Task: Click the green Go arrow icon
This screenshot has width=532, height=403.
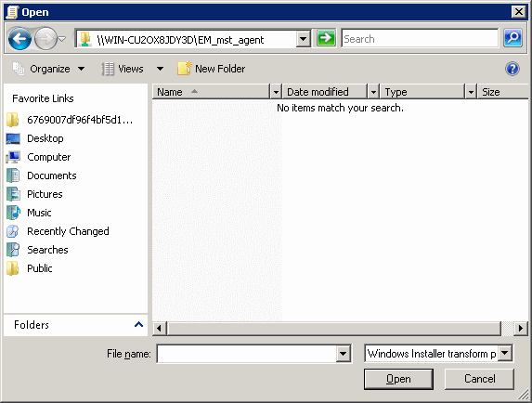Action: coord(326,38)
